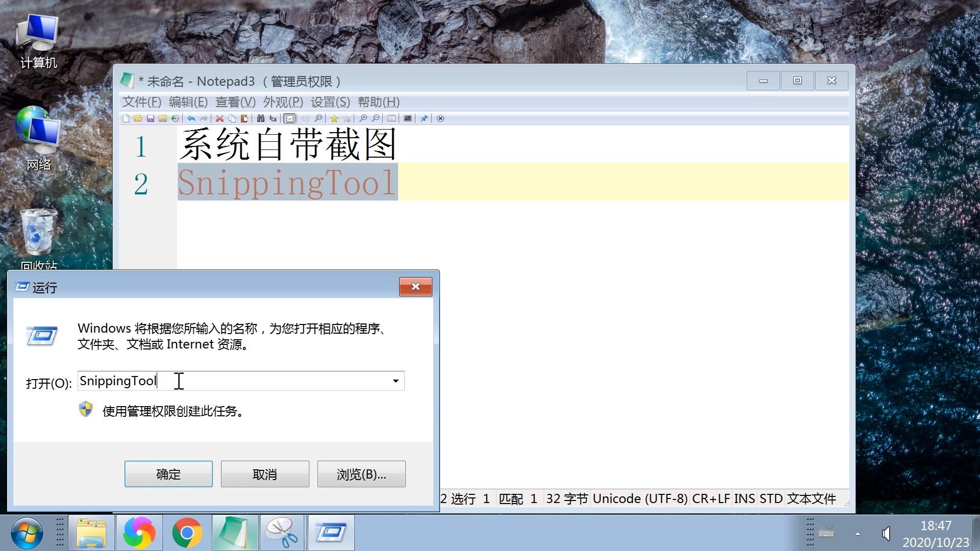Click the 浏览(B)... button
980x551 pixels.
point(361,474)
